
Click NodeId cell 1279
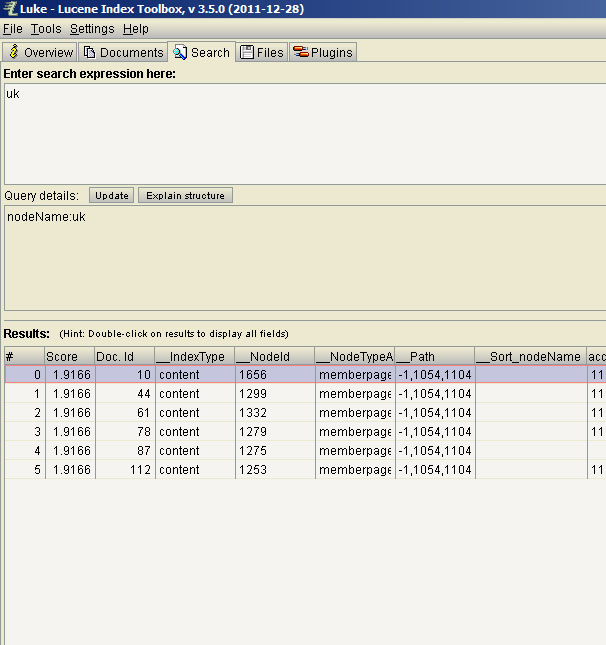(275, 431)
